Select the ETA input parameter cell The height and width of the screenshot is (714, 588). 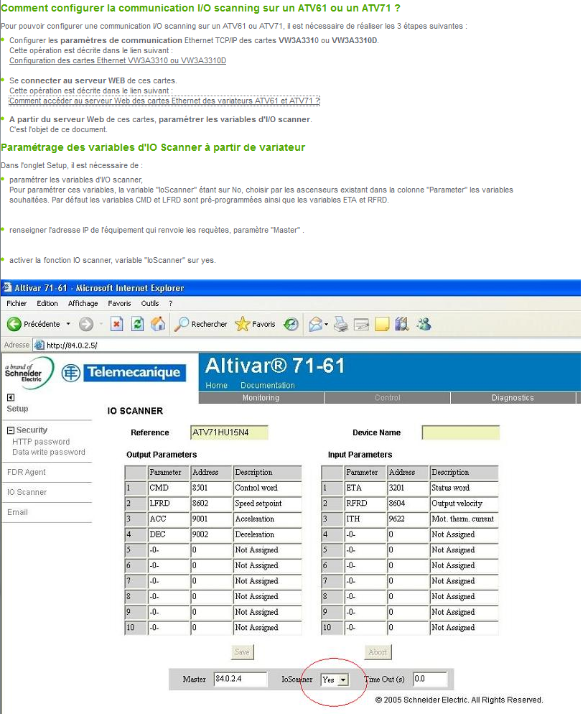click(x=365, y=488)
